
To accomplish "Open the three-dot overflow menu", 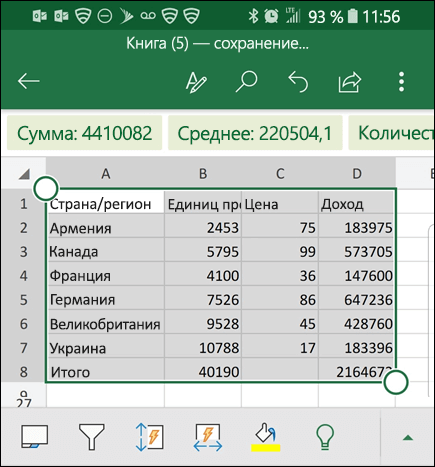I will pos(401,81).
